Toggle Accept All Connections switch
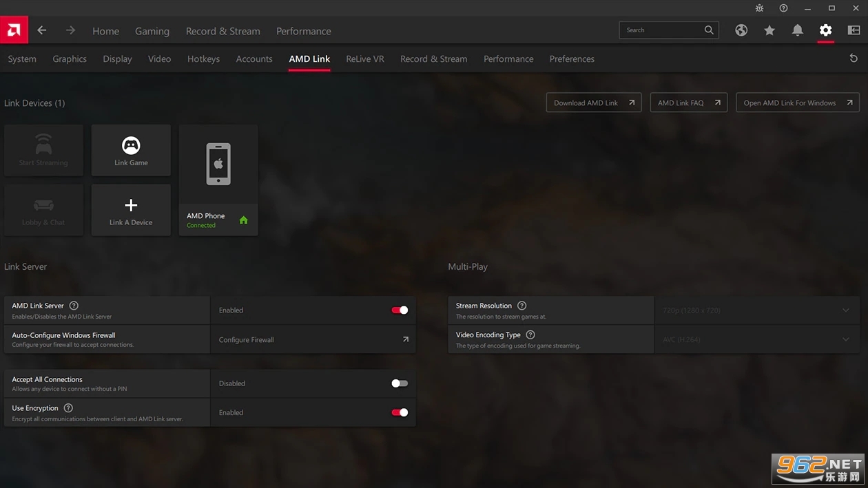This screenshot has width=868, height=488. point(400,383)
